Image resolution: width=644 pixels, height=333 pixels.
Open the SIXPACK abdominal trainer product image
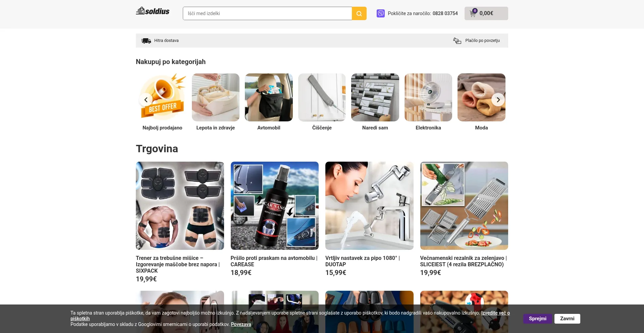pos(180,206)
